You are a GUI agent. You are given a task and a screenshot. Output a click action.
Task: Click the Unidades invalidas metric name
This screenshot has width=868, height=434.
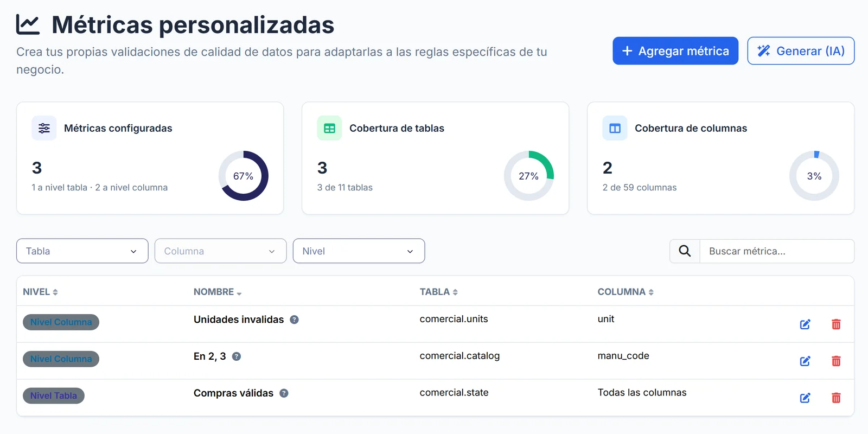point(239,320)
